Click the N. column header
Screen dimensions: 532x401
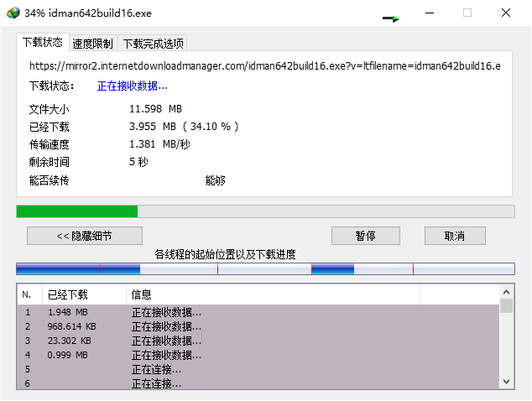[x=29, y=294]
